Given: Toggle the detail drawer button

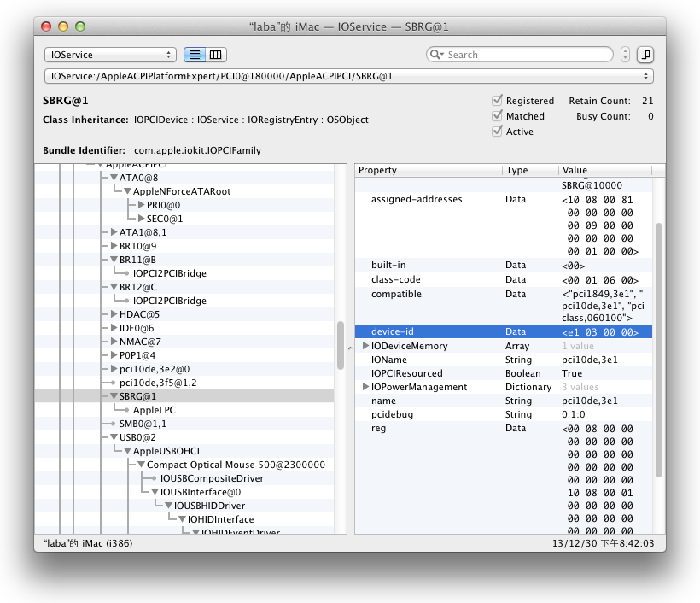Looking at the screenshot, I should (645, 55).
